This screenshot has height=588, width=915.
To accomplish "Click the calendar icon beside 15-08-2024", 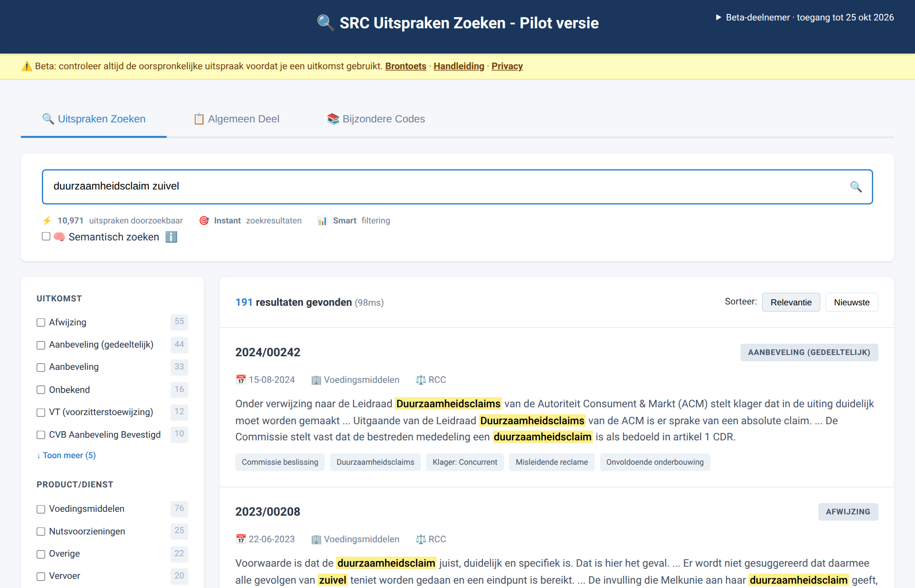I will [x=241, y=380].
